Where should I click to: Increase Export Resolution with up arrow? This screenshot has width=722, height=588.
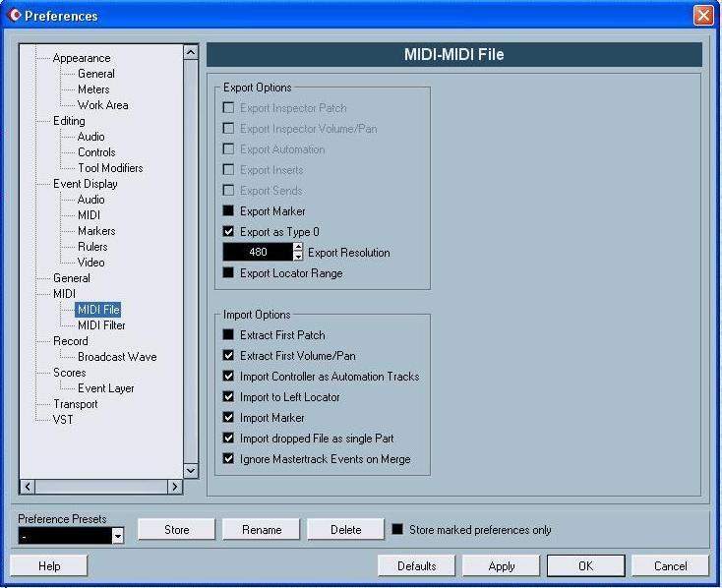click(298, 247)
